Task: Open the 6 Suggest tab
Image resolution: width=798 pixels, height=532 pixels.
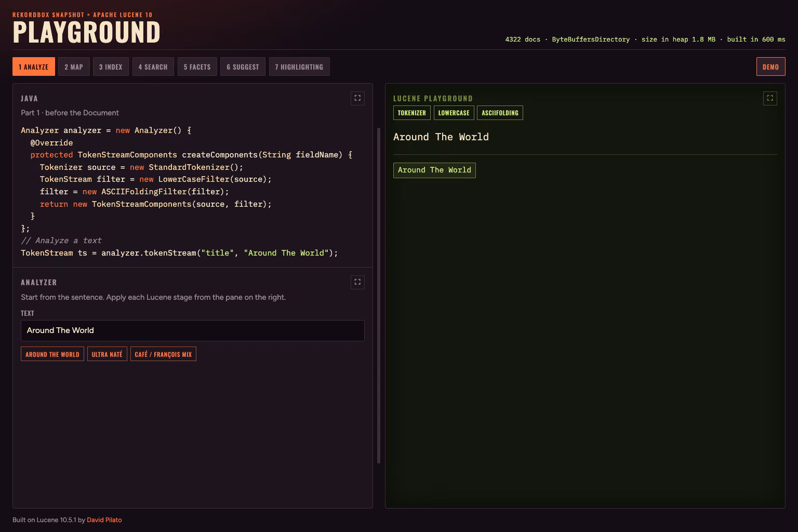Action: (x=243, y=66)
